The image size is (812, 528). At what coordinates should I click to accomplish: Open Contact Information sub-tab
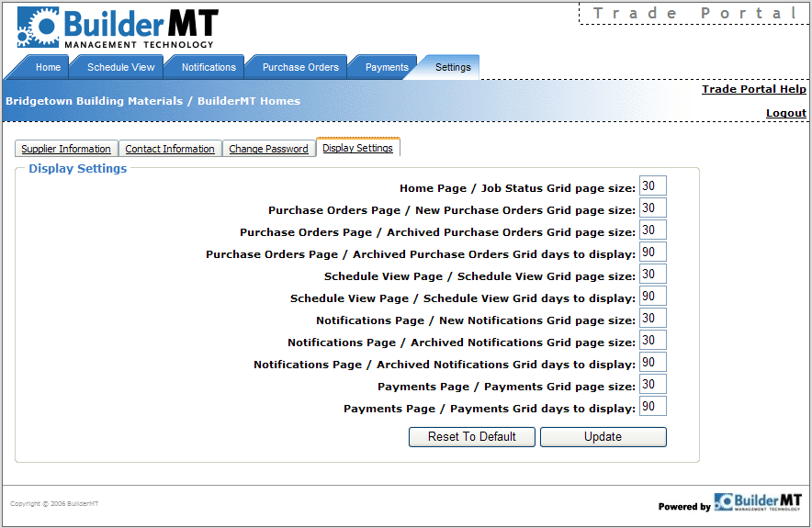point(170,149)
